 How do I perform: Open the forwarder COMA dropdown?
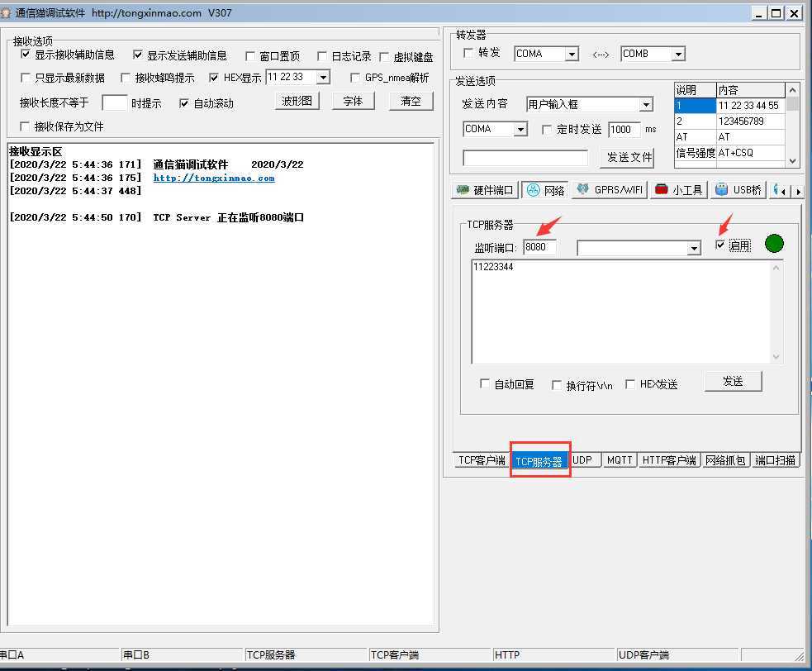[x=572, y=54]
